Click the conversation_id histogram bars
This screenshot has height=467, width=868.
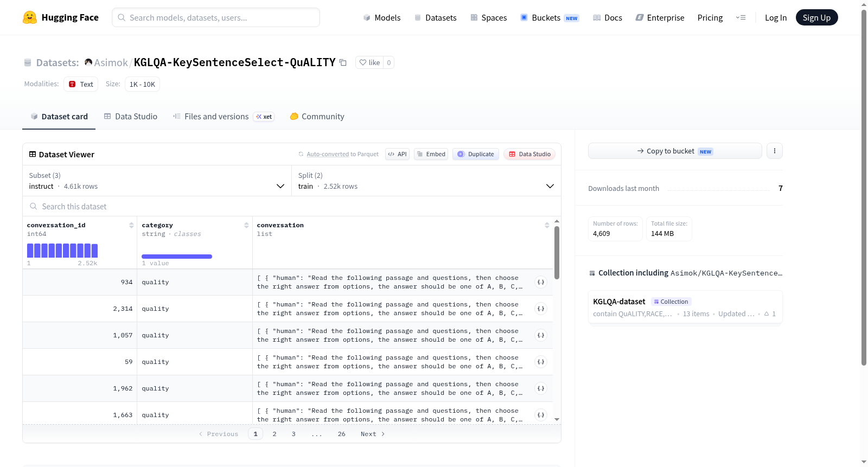coord(62,251)
